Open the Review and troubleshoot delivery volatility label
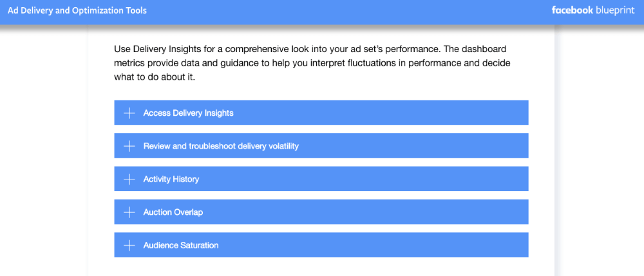Image resolution: width=644 pixels, height=276 pixels. [x=221, y=146]
